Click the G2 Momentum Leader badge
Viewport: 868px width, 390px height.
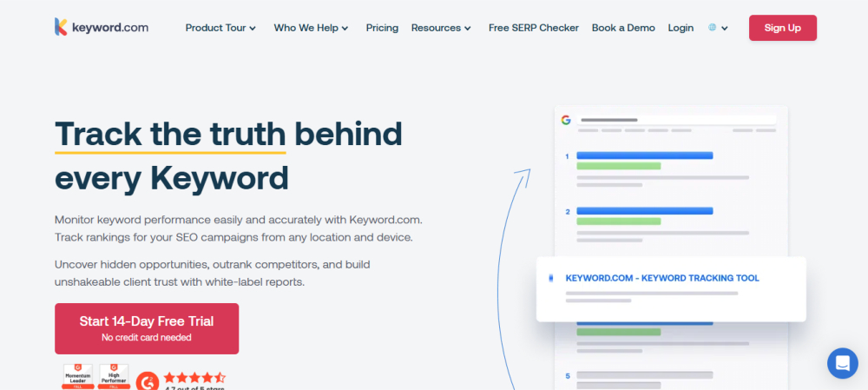(78, 375)
